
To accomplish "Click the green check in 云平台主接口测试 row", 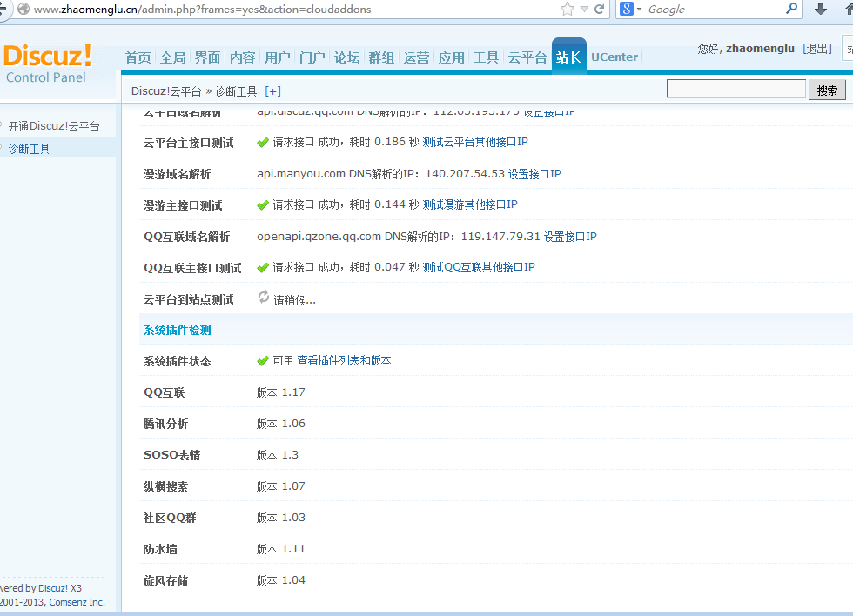I will [263, 143].
